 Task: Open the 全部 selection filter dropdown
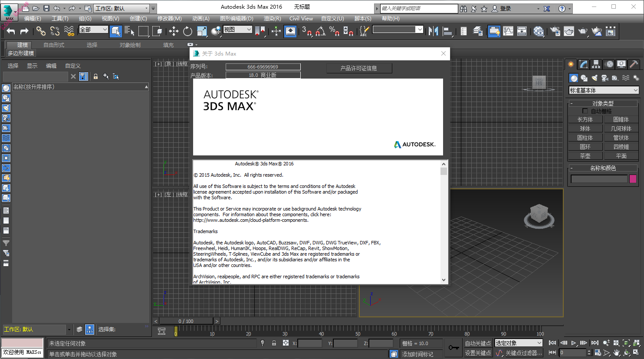93,30
